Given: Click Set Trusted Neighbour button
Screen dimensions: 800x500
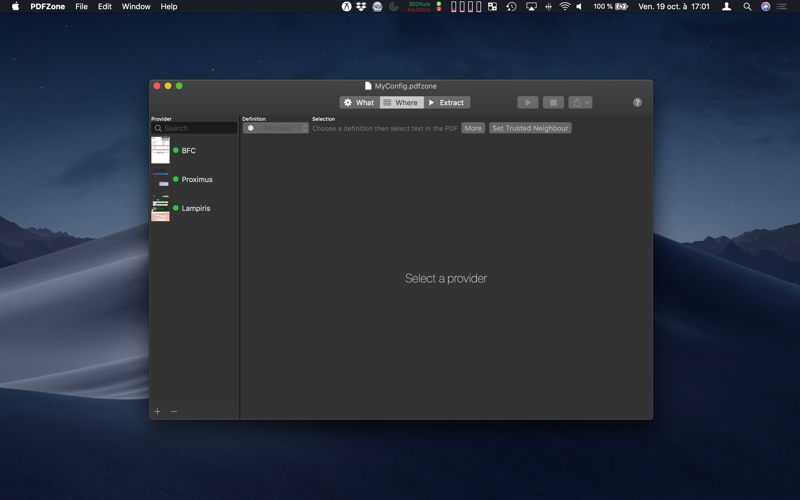Looking at the screenshot, I should click(530, 128).
